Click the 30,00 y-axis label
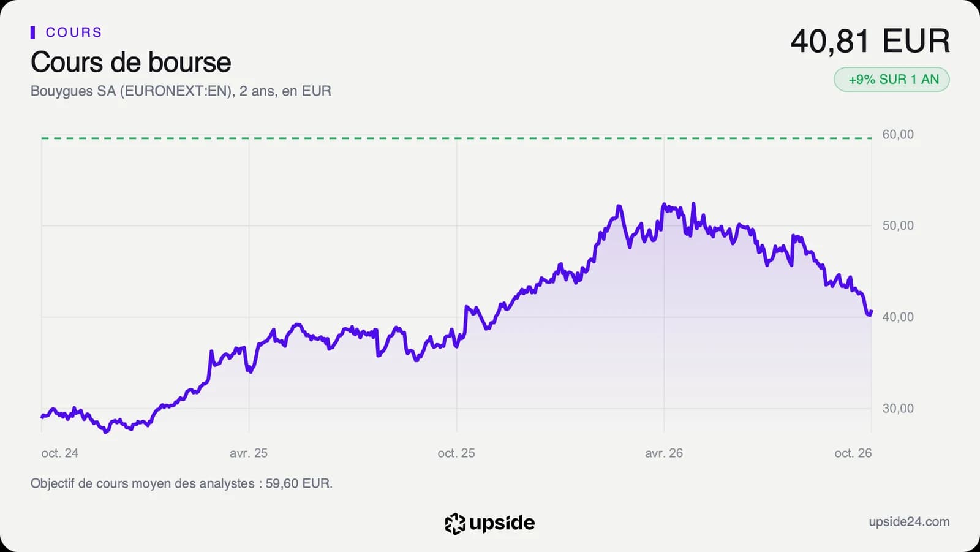Image resolution: width=980 pixels, height=552 pixels. [x=898, y=408]
